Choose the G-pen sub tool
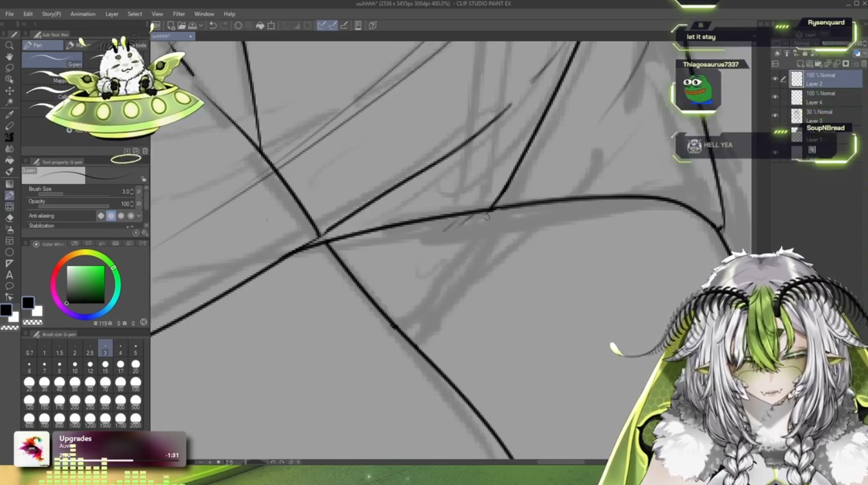This screenshot has width=868, height=485. pyautogui.click(x=52, y=60)
